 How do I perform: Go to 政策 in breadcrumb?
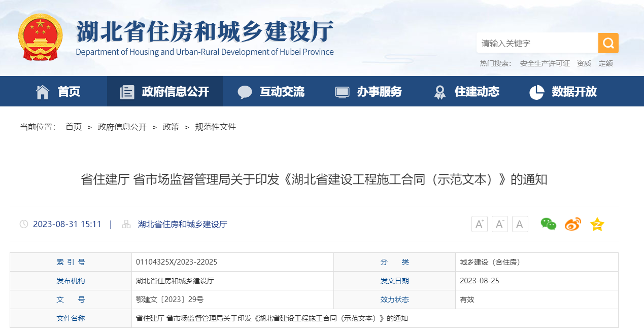tap(171, 127)
